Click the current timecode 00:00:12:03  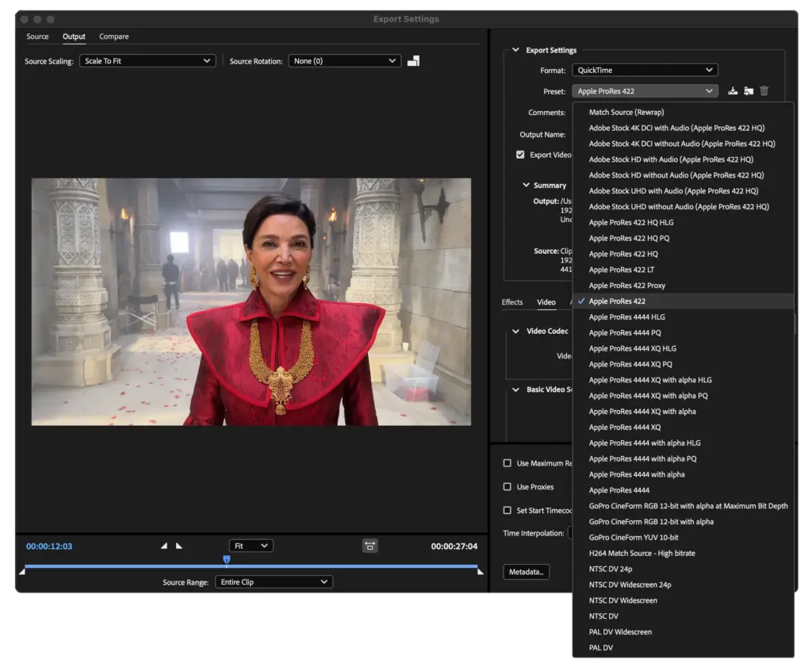click(49, 546)
